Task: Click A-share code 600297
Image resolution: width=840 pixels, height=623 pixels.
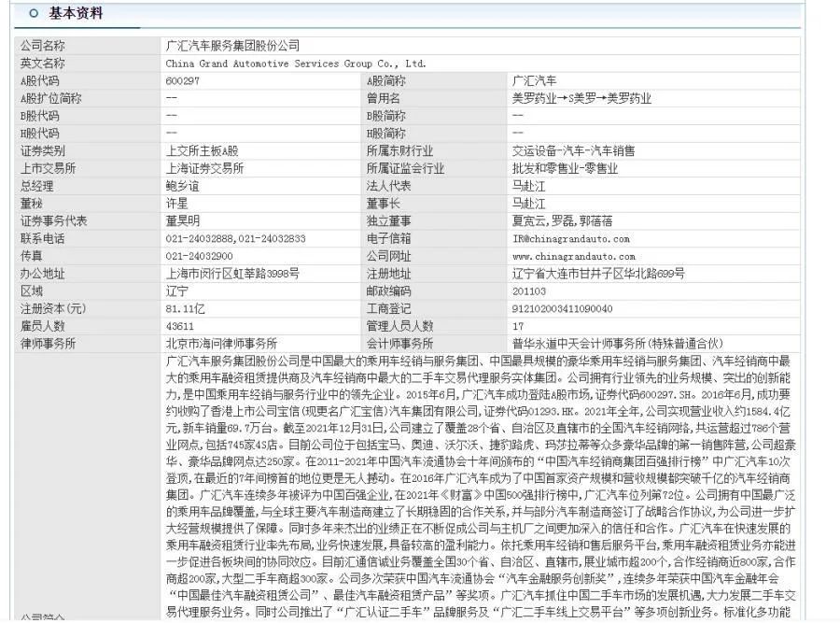Action: (x=182, y=81)
